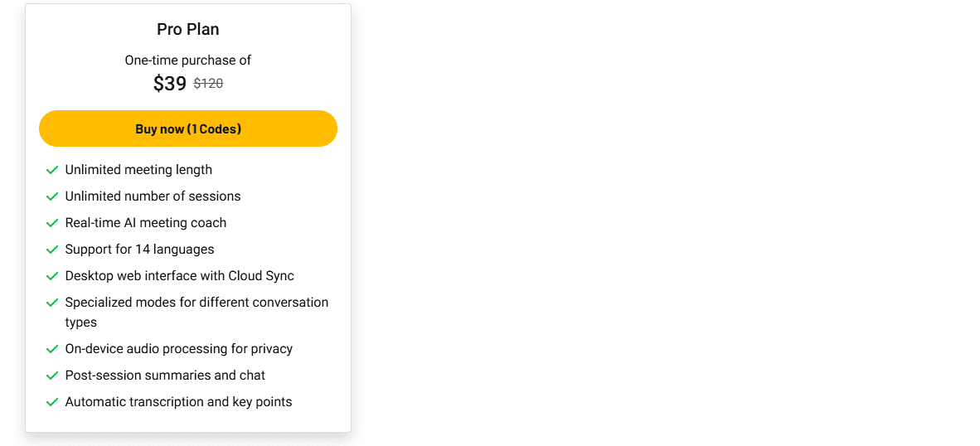Click the crossed-out $120 original price

208,83
